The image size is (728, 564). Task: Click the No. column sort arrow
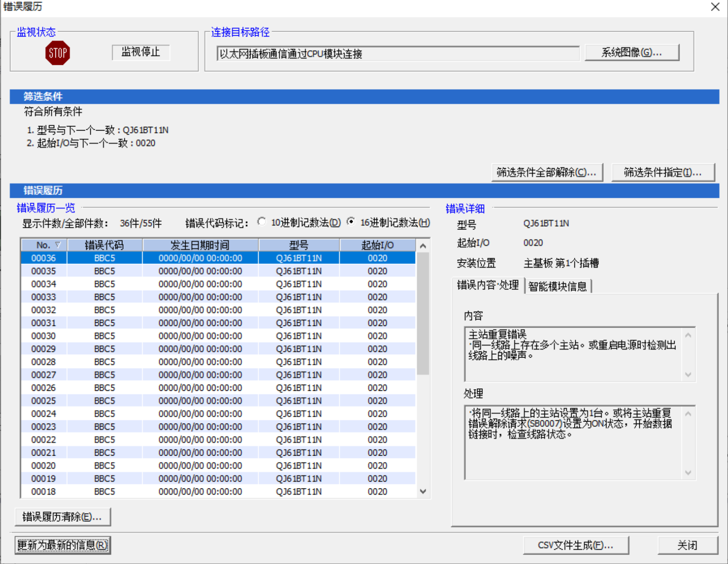(x=58, y=245)
